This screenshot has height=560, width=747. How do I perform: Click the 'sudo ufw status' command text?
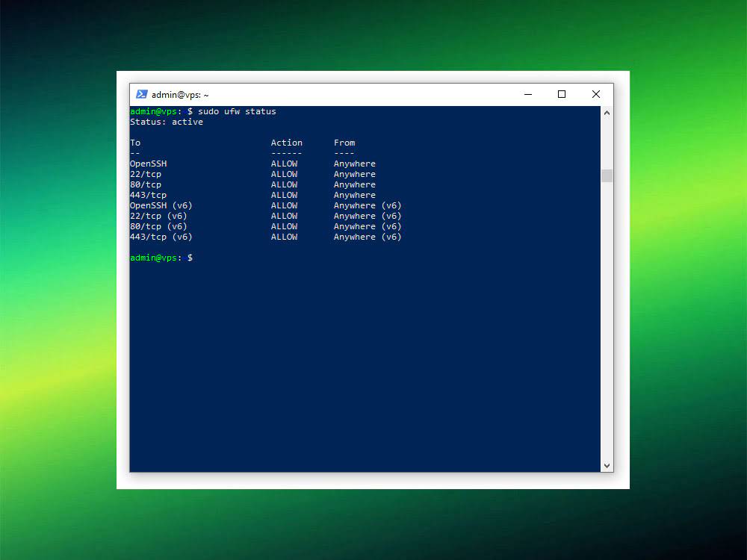pos(237,111)
